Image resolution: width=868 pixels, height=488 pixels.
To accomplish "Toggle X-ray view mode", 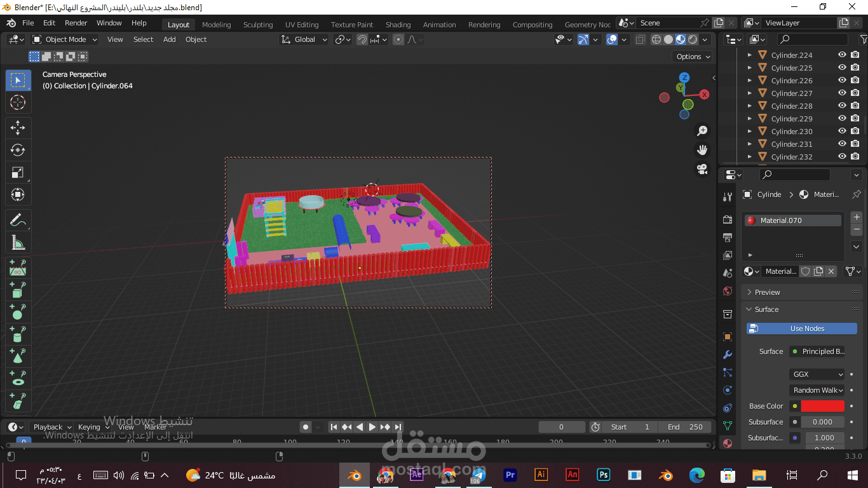I will click(x=641, y=39).
